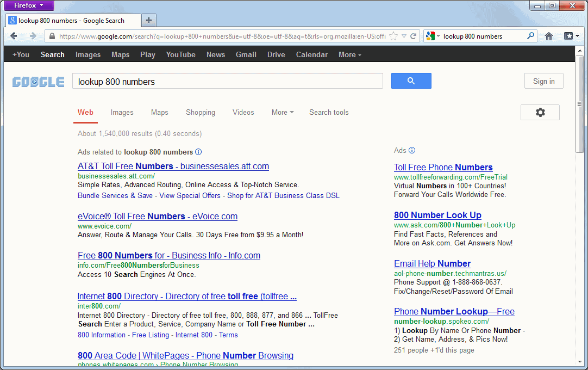588x370 pixels.
Task: Open Drive from the black navigation bar
Action: point(276,54)
